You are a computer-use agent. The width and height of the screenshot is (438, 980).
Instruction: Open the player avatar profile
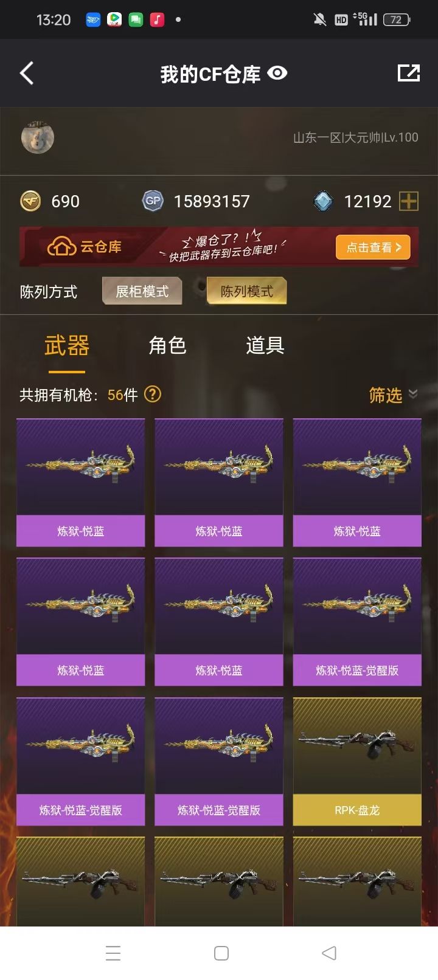38,137
